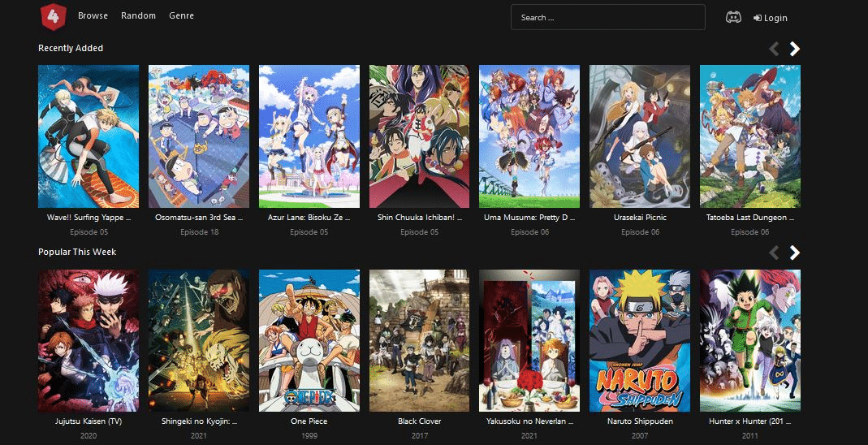Show next Popular This Week items with right arrow
Image resolution: width=868 pixels, height=445 pixels.
pyautogui.click(x=794, y=253)
